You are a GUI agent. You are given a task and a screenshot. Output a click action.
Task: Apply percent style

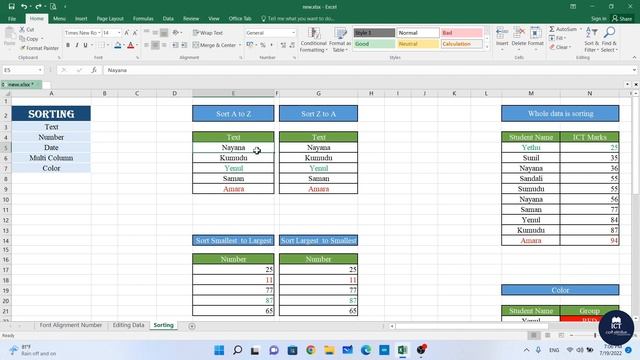[x=263, y=45]
